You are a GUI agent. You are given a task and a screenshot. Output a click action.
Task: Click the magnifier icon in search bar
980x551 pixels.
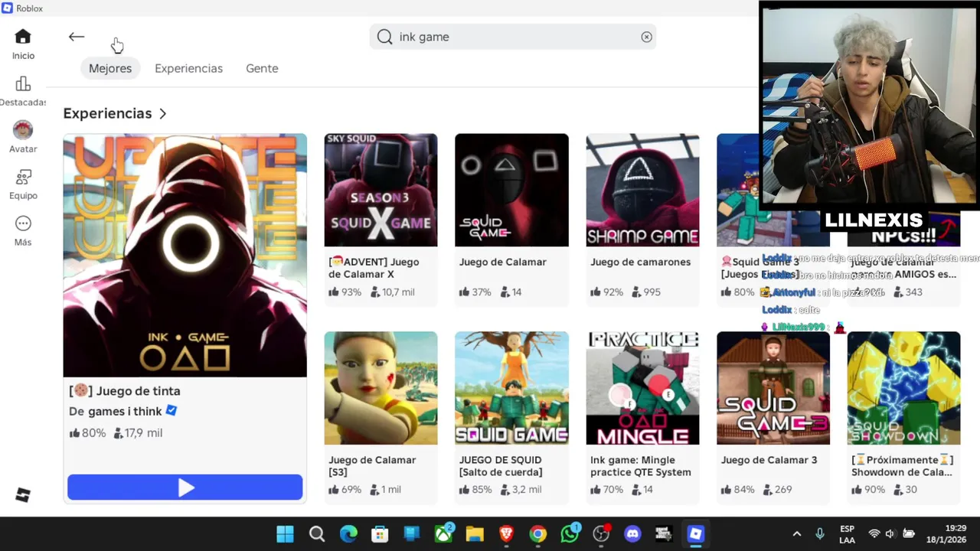384,37
